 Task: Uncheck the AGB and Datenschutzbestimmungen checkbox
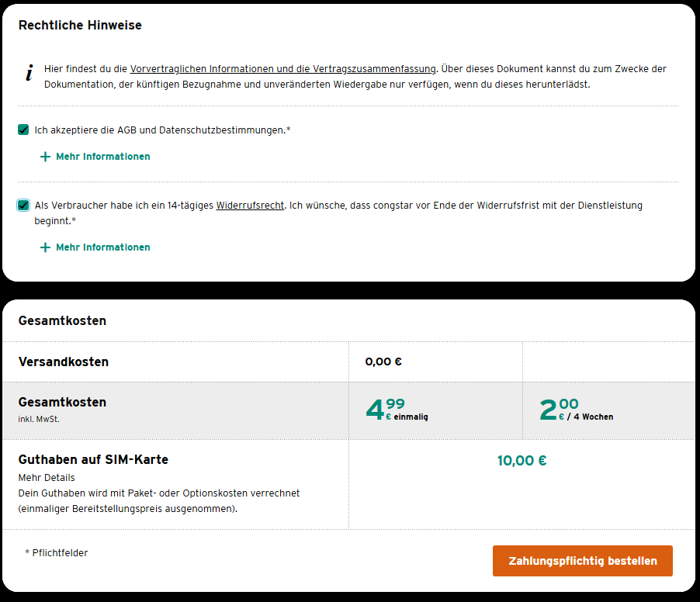point(23,130)
